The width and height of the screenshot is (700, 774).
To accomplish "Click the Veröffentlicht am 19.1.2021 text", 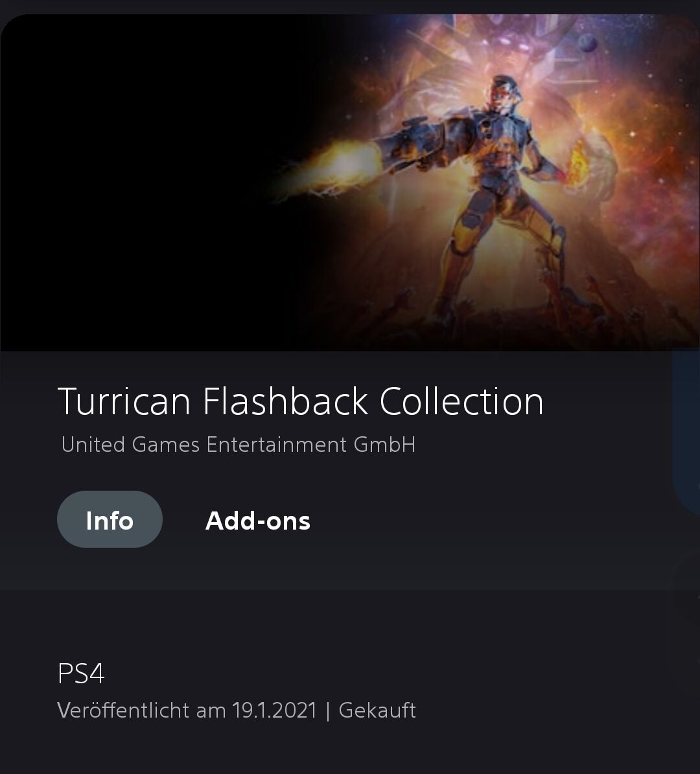I will 187,710.
